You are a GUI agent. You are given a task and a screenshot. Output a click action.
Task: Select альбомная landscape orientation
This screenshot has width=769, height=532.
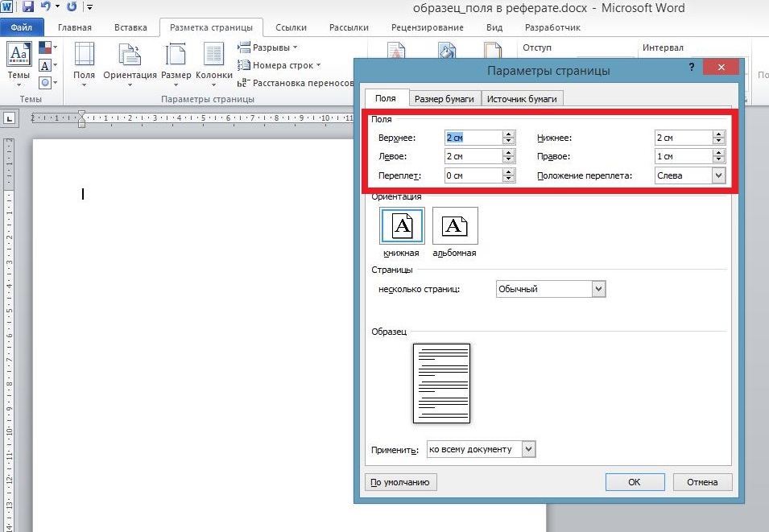[x=455, y=226]
